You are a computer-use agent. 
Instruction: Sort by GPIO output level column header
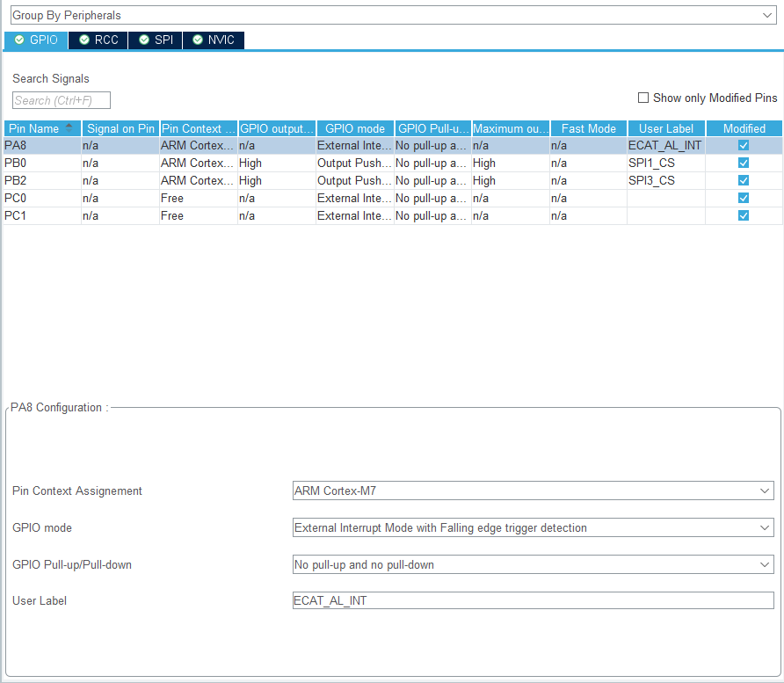pos(277,128)
